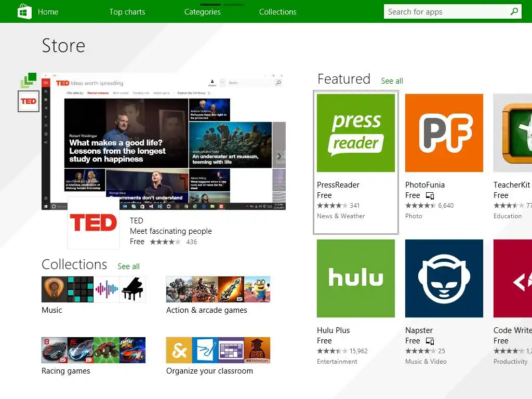Click the Hulu Plus app name

tap(333, 330)
